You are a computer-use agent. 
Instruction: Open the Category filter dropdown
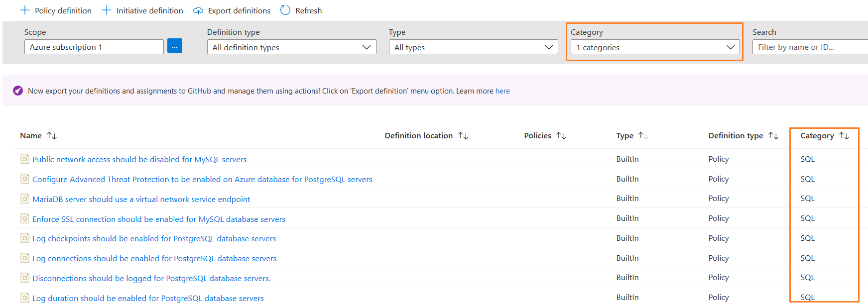coord(655,47)
